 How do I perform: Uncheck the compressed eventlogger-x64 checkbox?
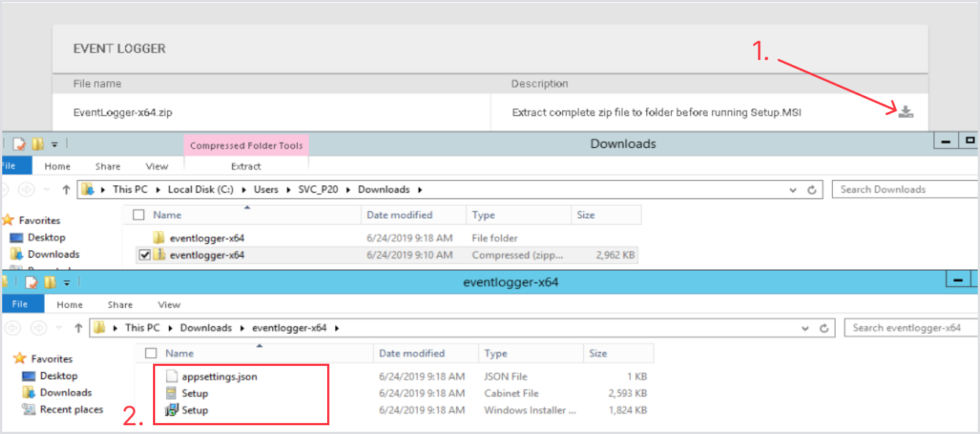144,255
